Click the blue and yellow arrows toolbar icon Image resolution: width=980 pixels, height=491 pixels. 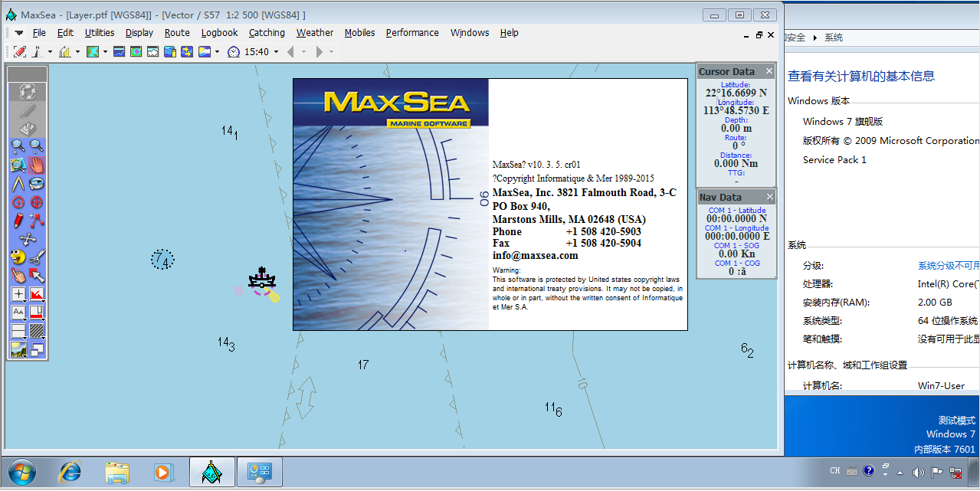point(186,51)
